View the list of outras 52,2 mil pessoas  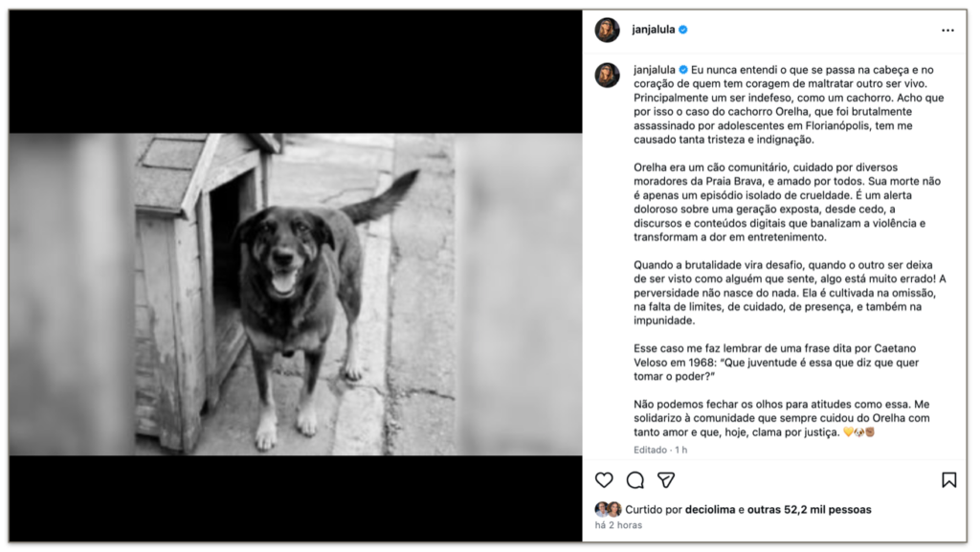pos(810,510)
